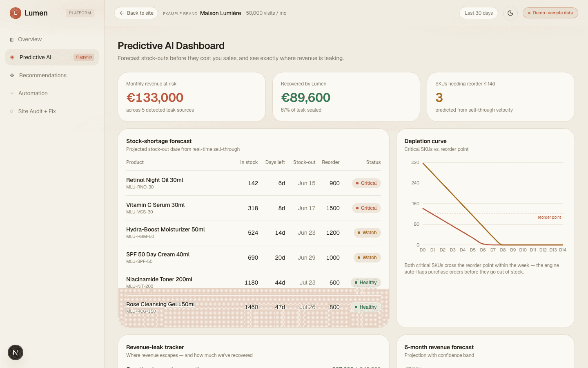The image size is (588, 368).
Task: Select Rose Cleansing Gel 150ml row
Action: pyautogui.click(x=254, y=307)
